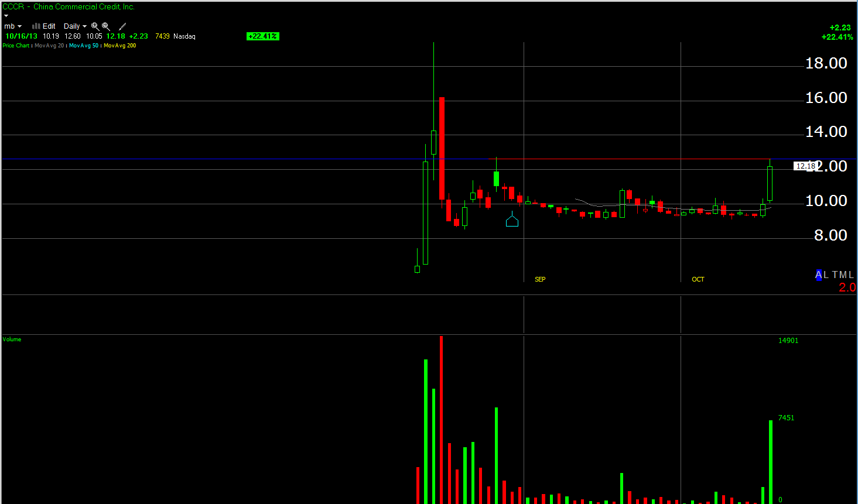The height and width of the screenshot is (504, 858).
Task: Select the last L scale letter
Action: point(851,275)
